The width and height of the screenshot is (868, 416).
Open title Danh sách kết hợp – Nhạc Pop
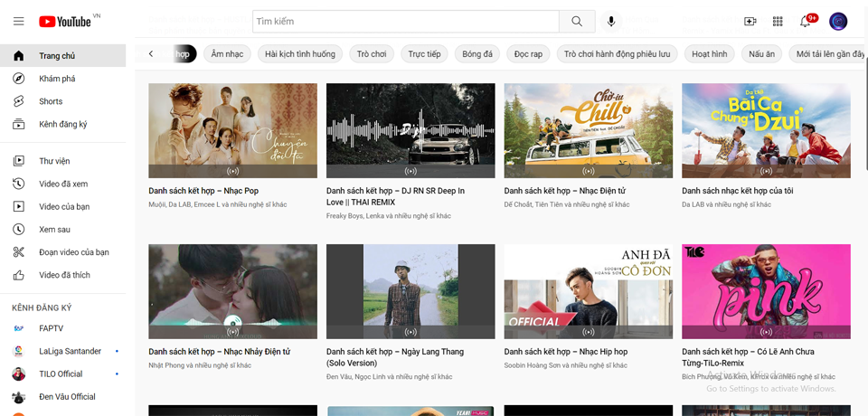tap(203, 191)
